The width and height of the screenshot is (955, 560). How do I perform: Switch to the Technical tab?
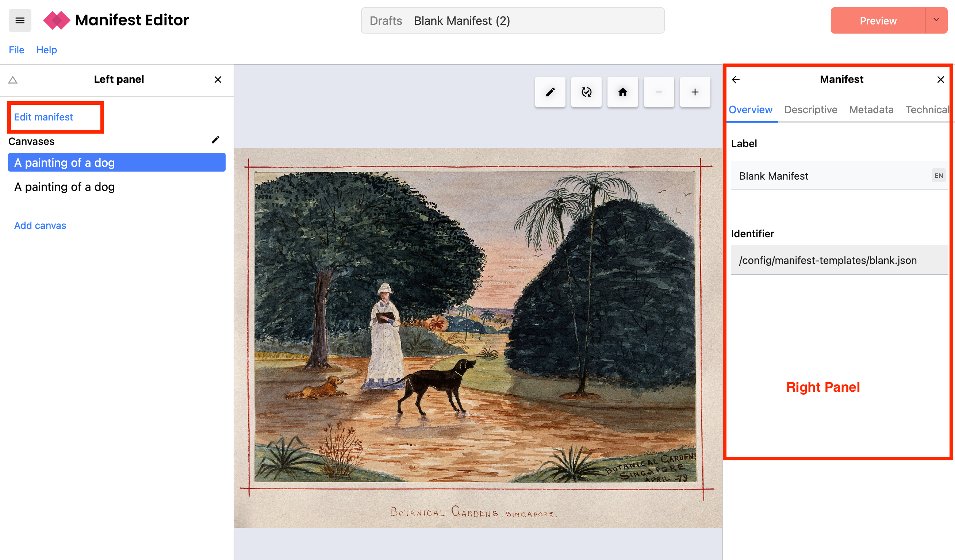(x=927, y=110)
